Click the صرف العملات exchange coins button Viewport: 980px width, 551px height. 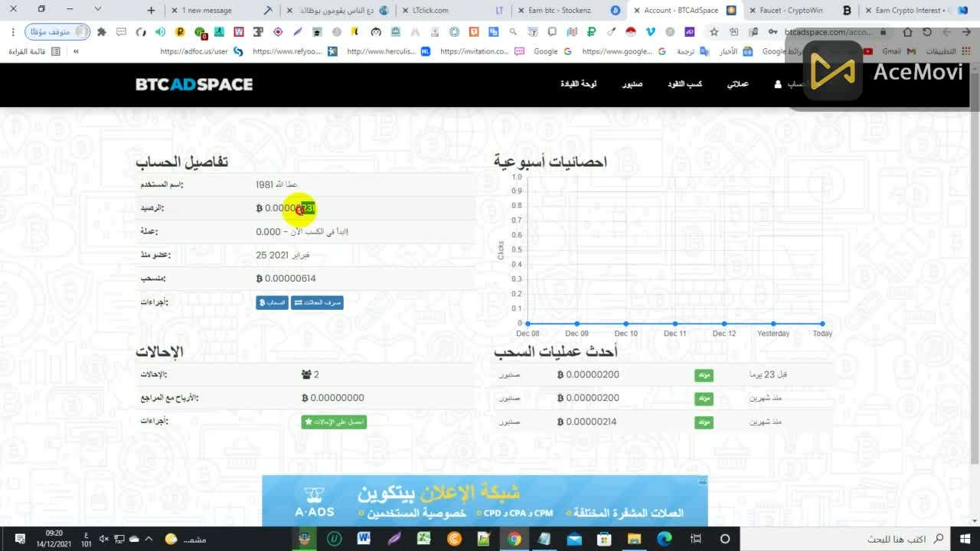(x=317, y=302)
